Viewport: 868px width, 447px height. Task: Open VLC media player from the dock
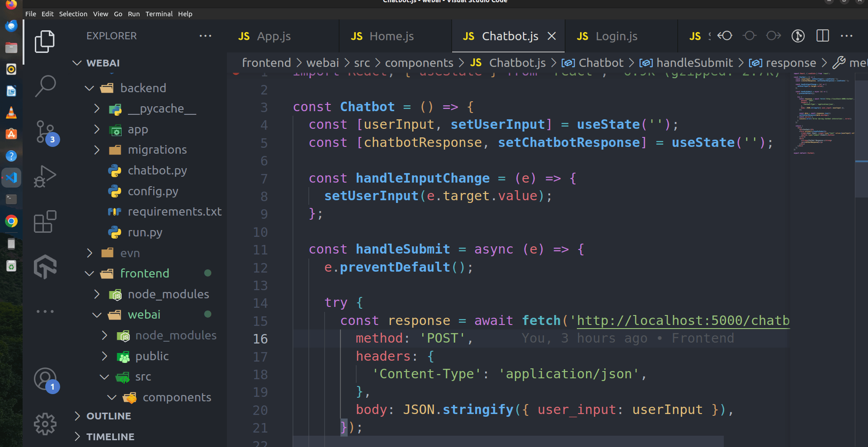(x=11, y=113)
